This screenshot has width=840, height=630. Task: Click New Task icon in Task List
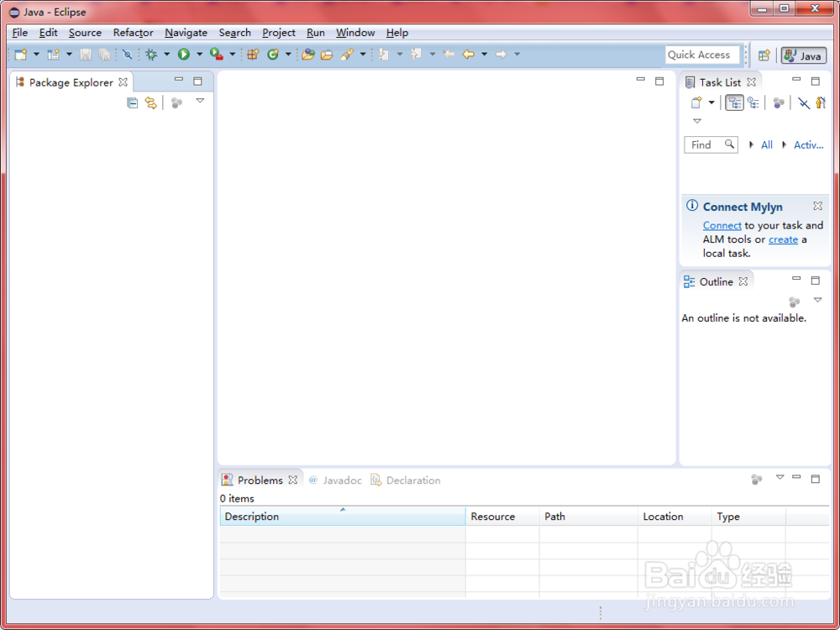(x=696, y=102)
